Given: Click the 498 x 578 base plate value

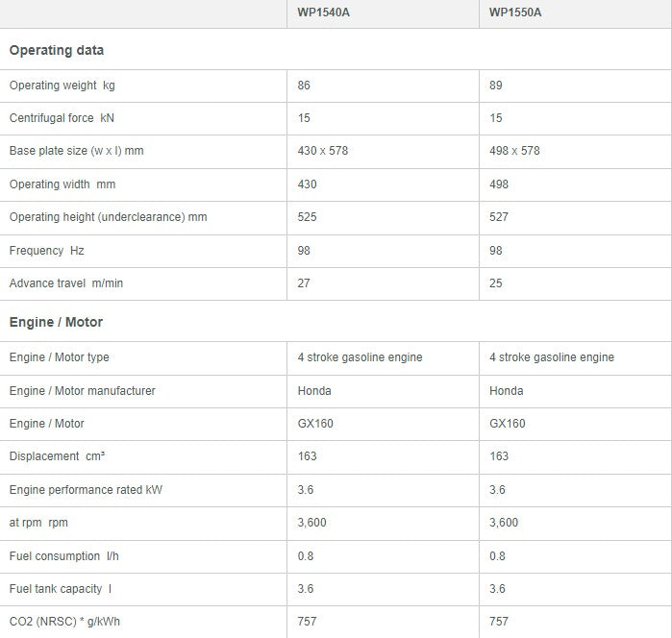Looking at the screenshot, I should [x=514, y=151].
